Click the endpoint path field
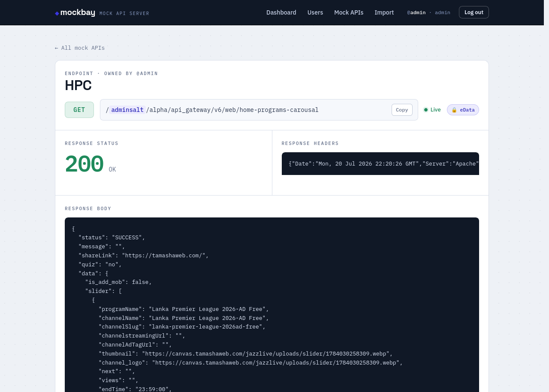 point(259,110)
